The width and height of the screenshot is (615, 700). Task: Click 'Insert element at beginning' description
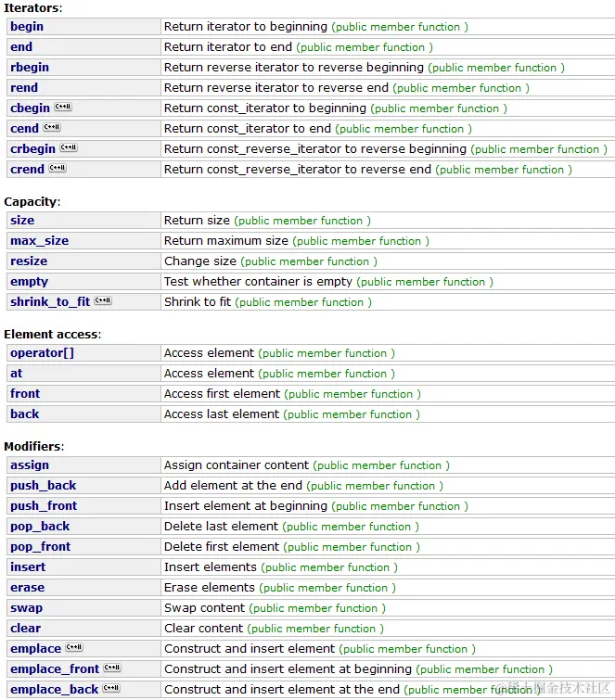tap(246, 506)
